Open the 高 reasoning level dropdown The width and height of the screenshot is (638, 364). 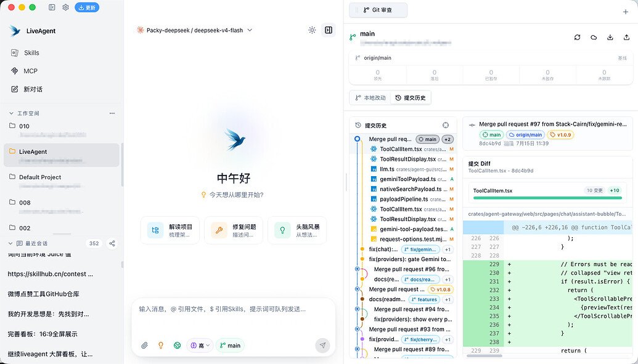click(200, 346)
